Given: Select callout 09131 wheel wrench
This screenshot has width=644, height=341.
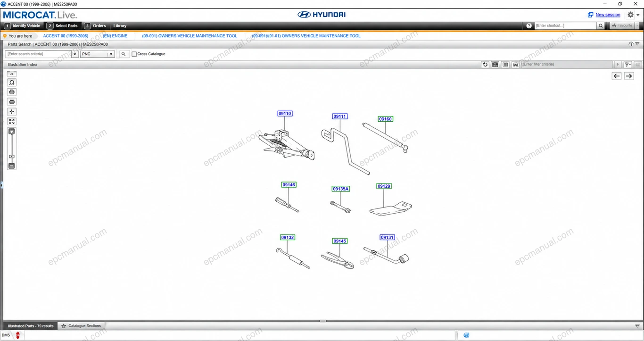Looking at the screenshot, I should click(387, 238).
